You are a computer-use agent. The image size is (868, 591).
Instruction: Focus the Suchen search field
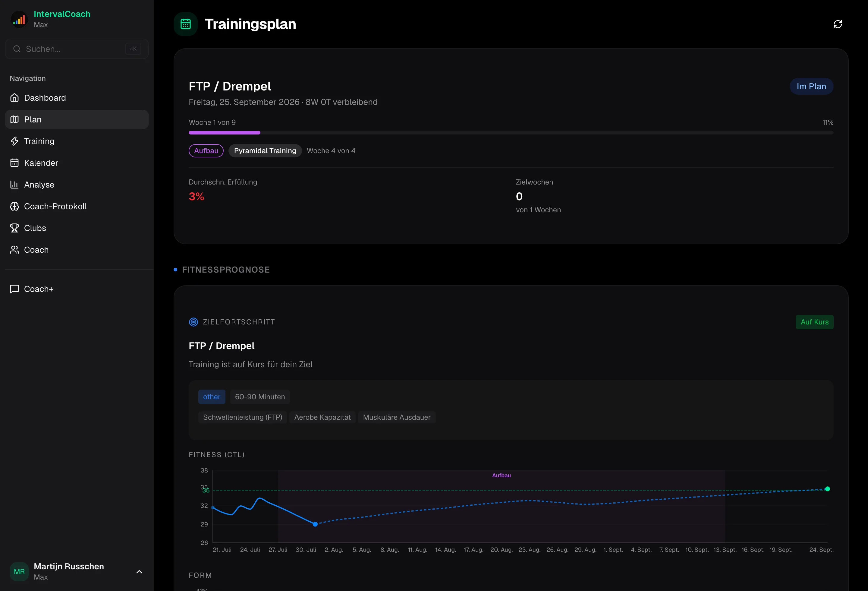point(77,49)
